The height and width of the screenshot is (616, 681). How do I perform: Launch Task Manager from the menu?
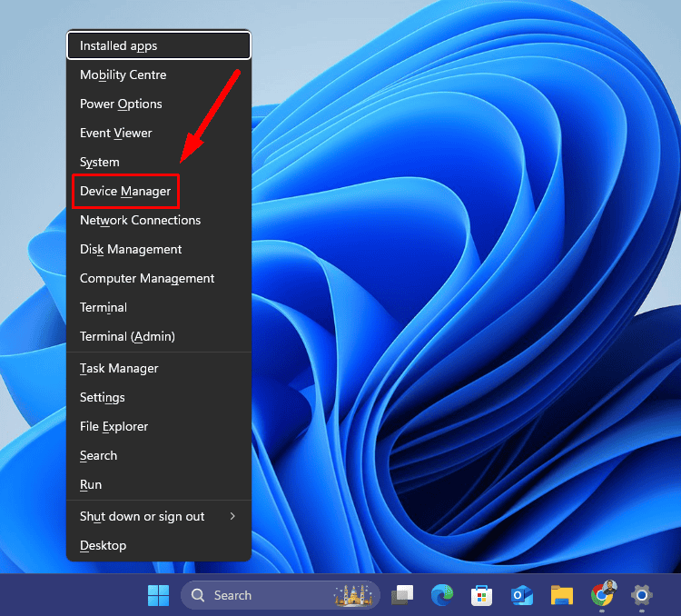coord(119,368)
